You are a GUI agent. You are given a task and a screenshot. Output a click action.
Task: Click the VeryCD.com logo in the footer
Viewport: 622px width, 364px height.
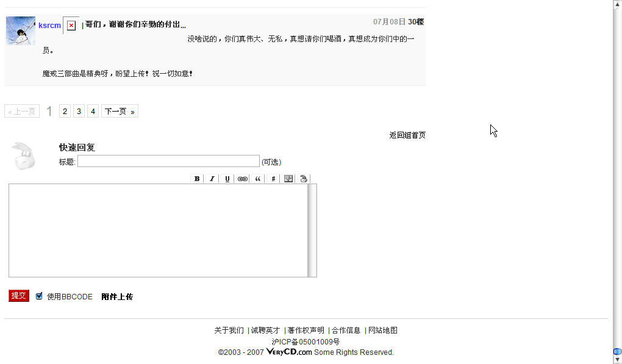coord(289,352)
